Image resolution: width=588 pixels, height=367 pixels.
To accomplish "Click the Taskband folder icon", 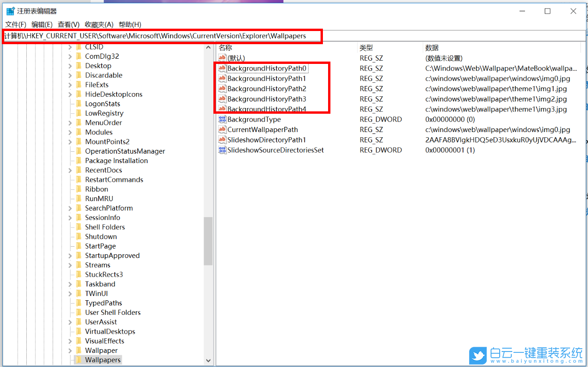I will point(78,284).
